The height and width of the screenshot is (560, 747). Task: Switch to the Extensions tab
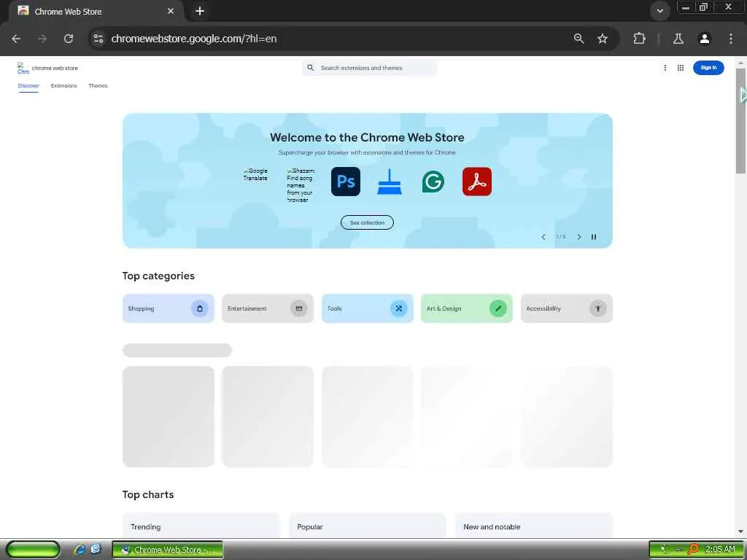click(x=64, y=86)
